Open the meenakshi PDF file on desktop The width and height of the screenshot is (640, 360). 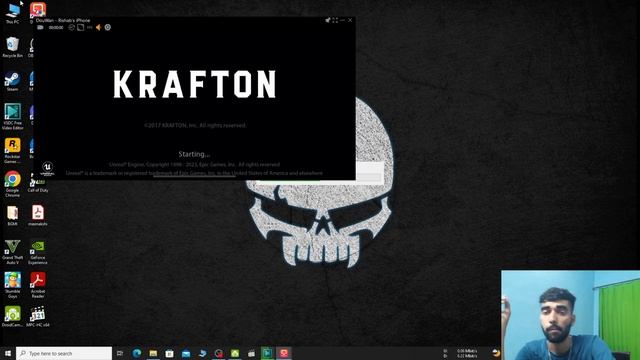[x=38, y=216]
